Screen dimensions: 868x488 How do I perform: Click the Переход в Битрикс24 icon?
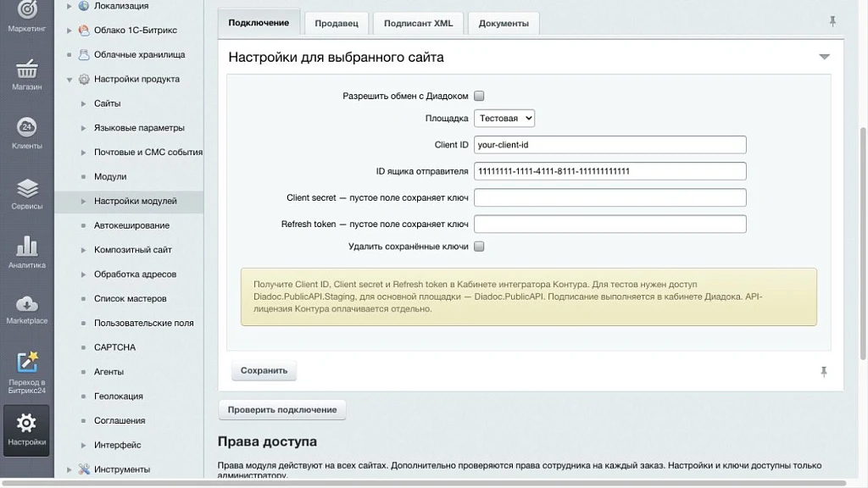26,363
